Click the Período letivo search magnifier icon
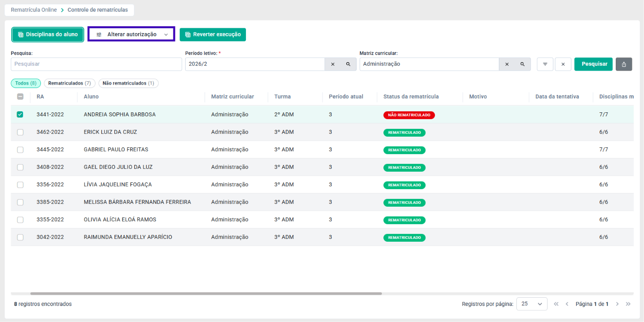 pos(348,64)
